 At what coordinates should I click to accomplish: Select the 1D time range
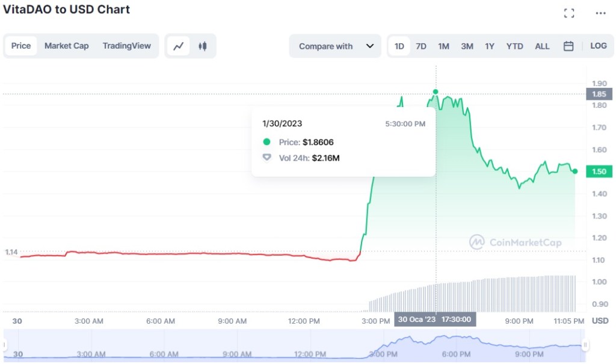click(399, 46)
